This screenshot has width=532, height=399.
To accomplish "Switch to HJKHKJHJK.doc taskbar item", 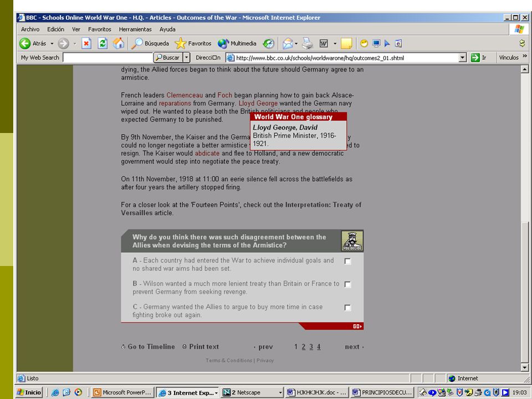I will coord(317,392).
